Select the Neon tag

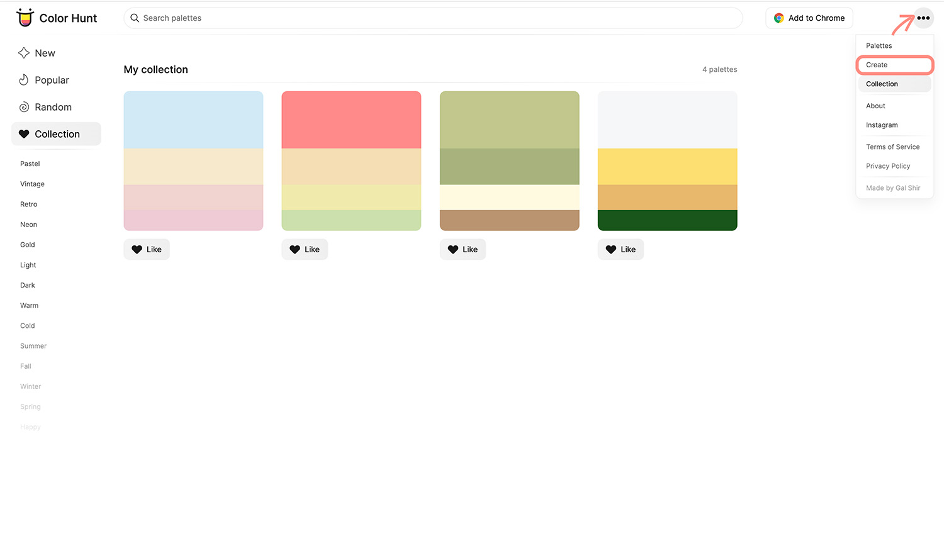coord(28,225)
